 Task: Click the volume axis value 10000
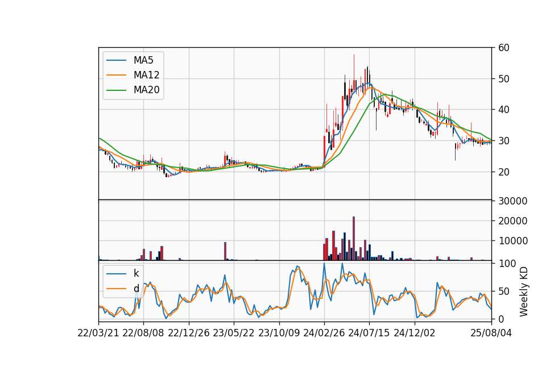513,241
